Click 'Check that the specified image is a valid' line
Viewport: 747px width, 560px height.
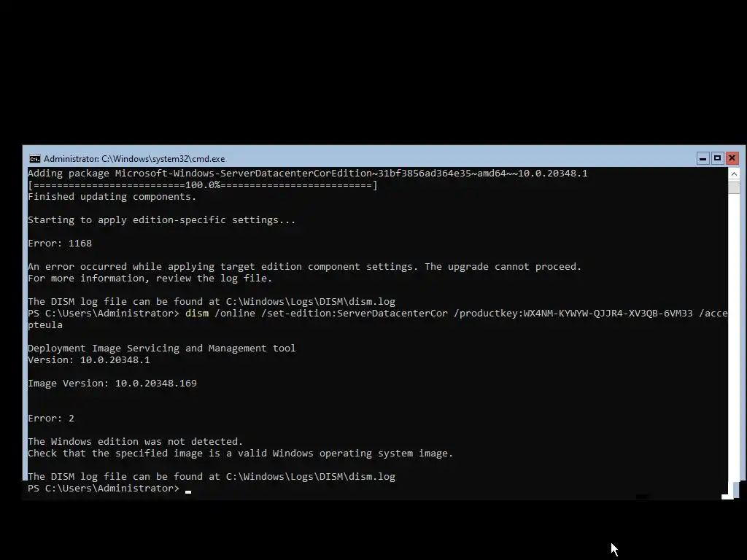click(x=240, y=454)
